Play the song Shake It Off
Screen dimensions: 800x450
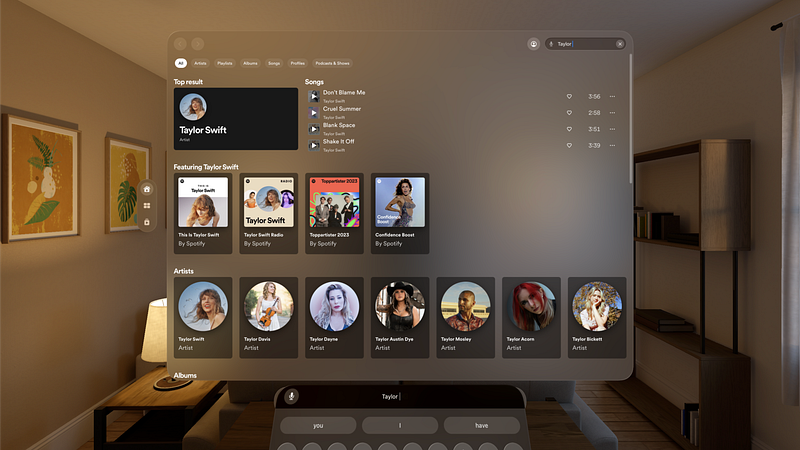pyautogui.click(x=314, y=145)
